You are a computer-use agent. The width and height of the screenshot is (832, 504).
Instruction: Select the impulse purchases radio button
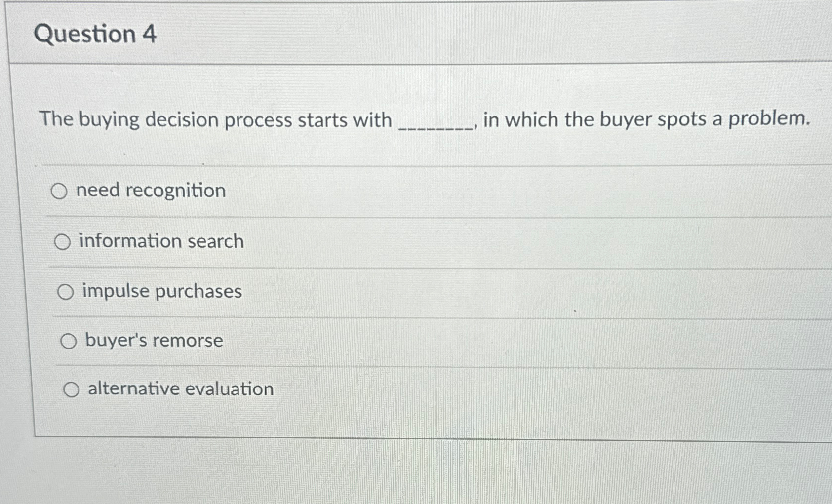pyautogui.click(x=66, y=292)
